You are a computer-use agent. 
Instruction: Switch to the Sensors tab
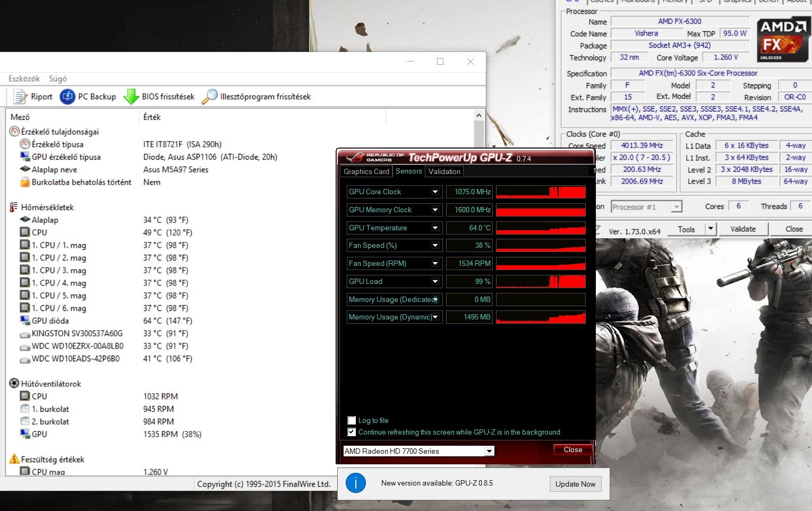click(408, 171)
